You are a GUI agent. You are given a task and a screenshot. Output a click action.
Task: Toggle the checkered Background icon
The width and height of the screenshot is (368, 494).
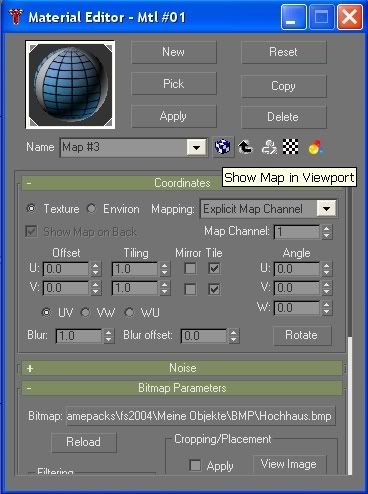pyautogui.click(x=291, y=147)
